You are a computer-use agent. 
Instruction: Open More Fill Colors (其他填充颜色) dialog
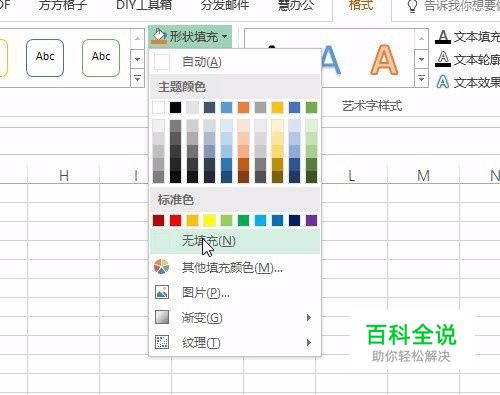(x=235, y=267)
